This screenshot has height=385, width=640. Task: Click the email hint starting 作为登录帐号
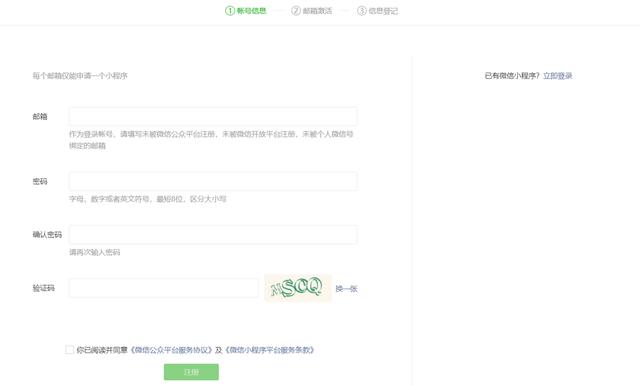click(211, 140)
